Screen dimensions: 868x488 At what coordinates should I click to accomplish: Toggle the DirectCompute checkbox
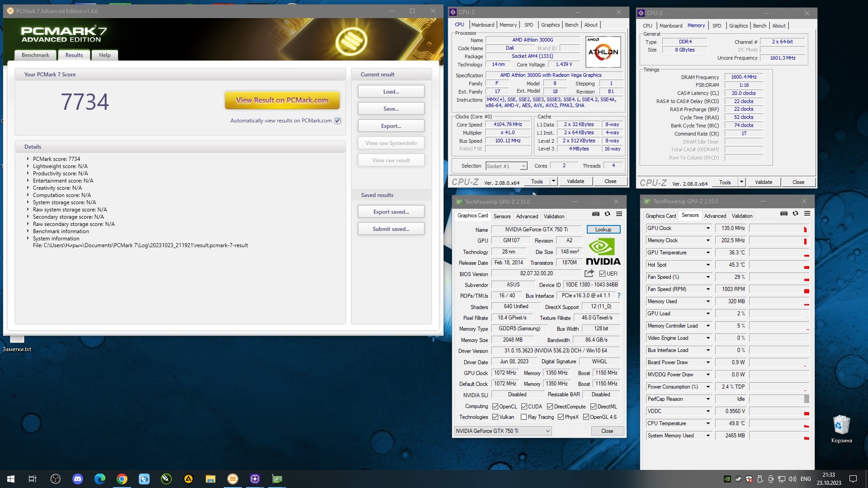point(550,407)
